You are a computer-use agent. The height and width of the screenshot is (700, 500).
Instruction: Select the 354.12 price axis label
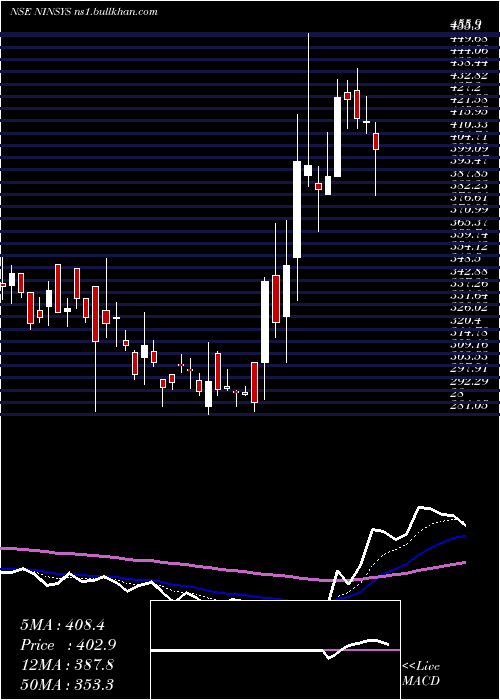click(469, 247)
